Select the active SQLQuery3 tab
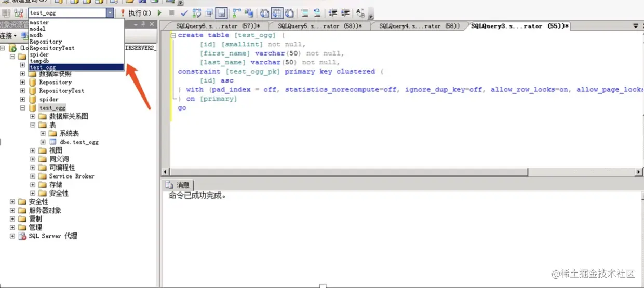Viewport: 644px width, 288px height. (520, 26)
